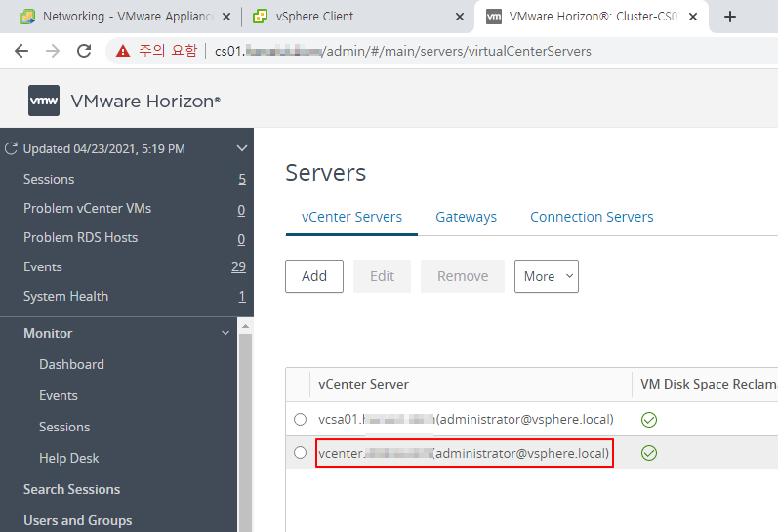
Task: Open Dashboard under Monitor
Action: pyautogui.click(x=71, y=364)
